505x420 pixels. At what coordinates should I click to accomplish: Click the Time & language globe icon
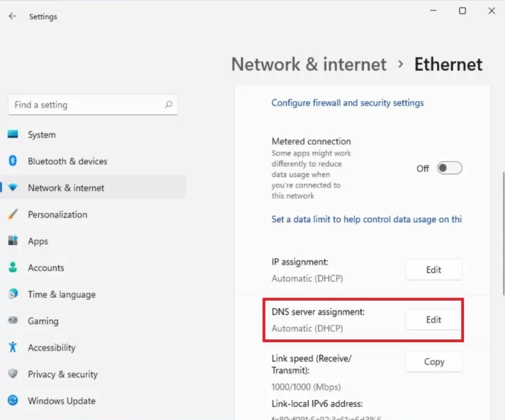[x=13, y=294]
